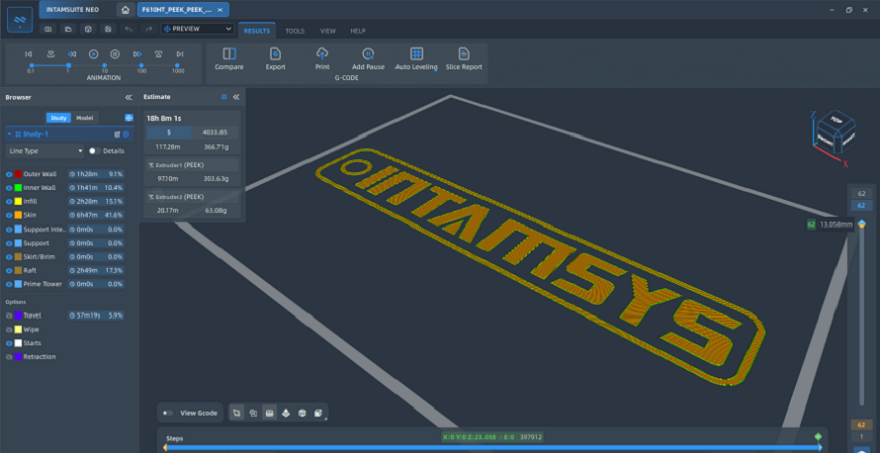
Task: Click the top layer number field 62
Action: click(x=861, y=194)
